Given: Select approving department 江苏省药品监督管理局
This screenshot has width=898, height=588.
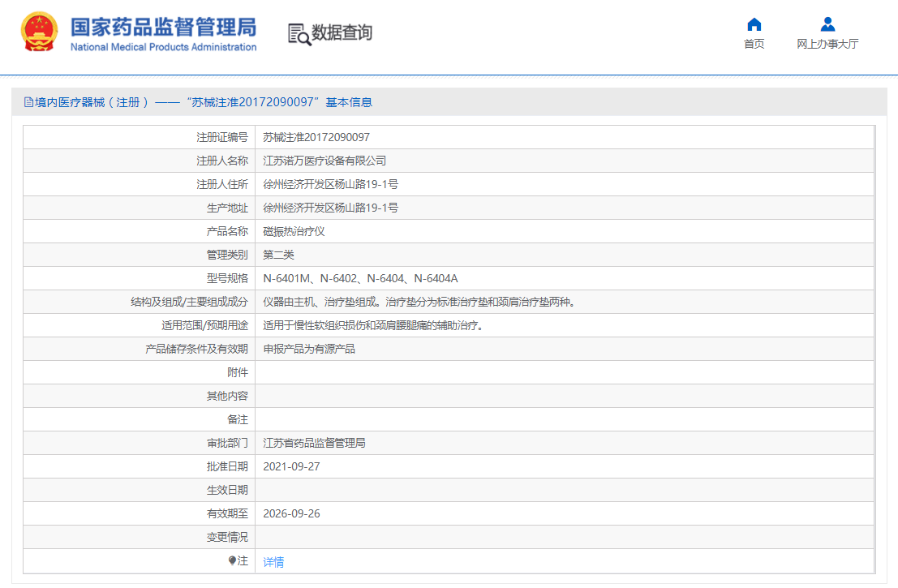Looking at the screenshot, I should pyautogui.click(x=314, y=443).
